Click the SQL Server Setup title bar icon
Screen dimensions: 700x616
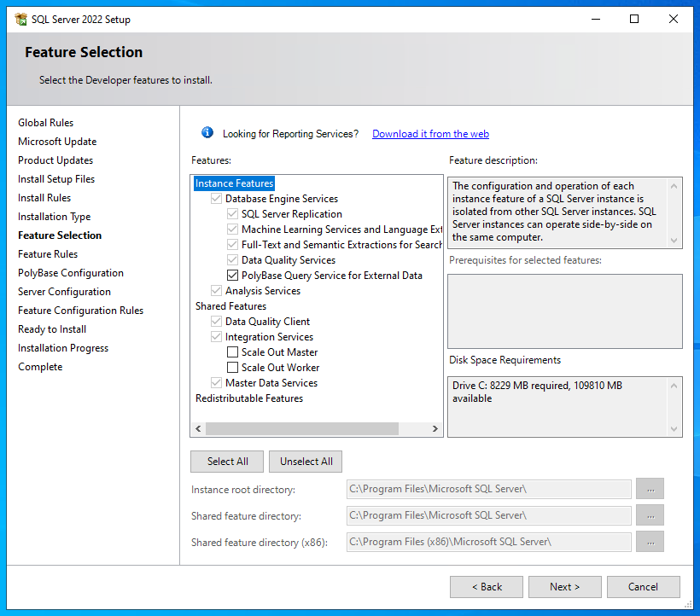pos(20,19)
